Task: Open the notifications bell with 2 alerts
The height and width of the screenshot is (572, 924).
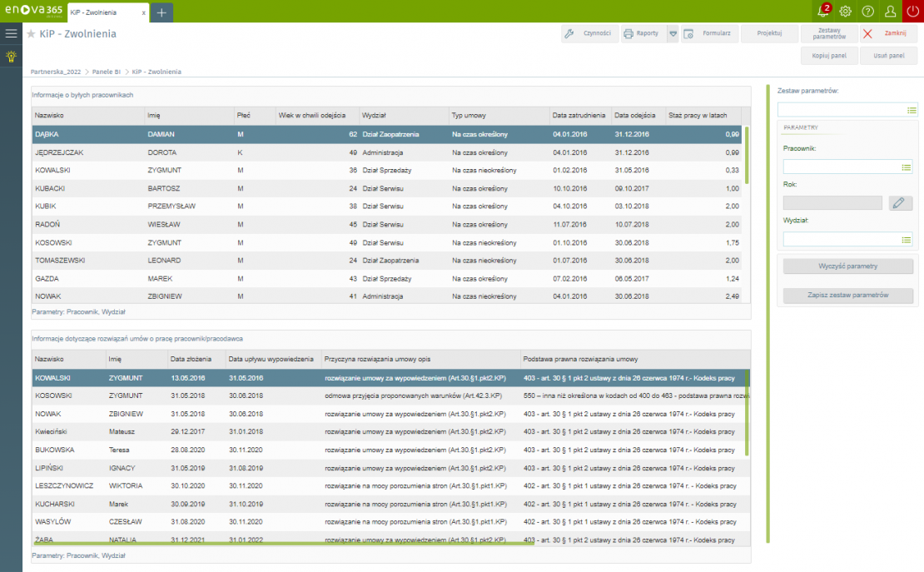Action: click(823, 11)
